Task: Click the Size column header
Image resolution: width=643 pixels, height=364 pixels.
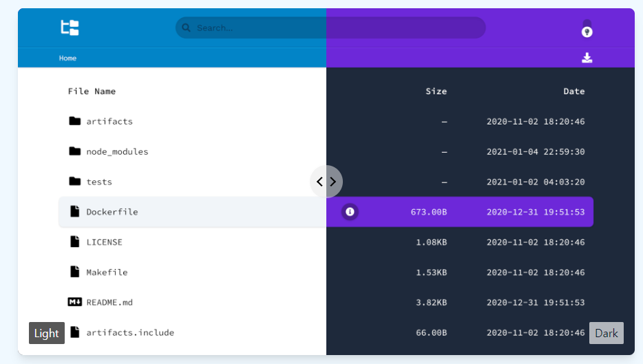Action: [436, 92]
